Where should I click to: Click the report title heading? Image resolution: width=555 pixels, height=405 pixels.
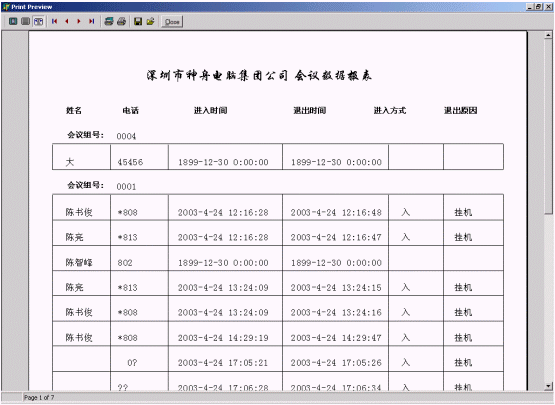pos(259,75)
